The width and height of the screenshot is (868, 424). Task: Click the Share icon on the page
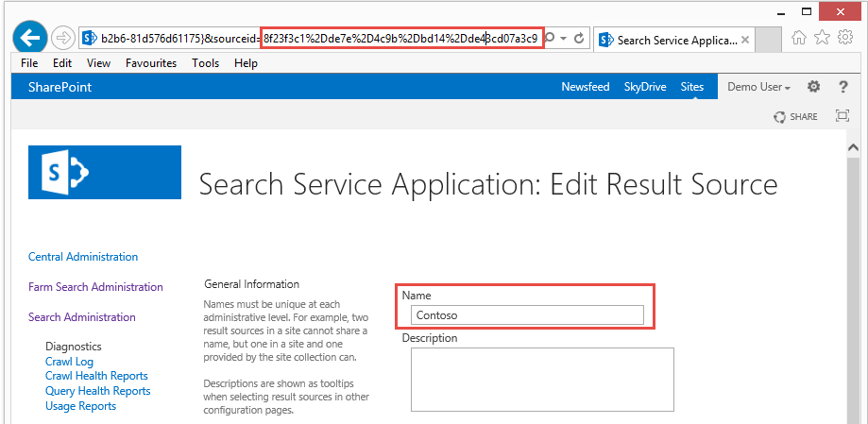(795, 116)
